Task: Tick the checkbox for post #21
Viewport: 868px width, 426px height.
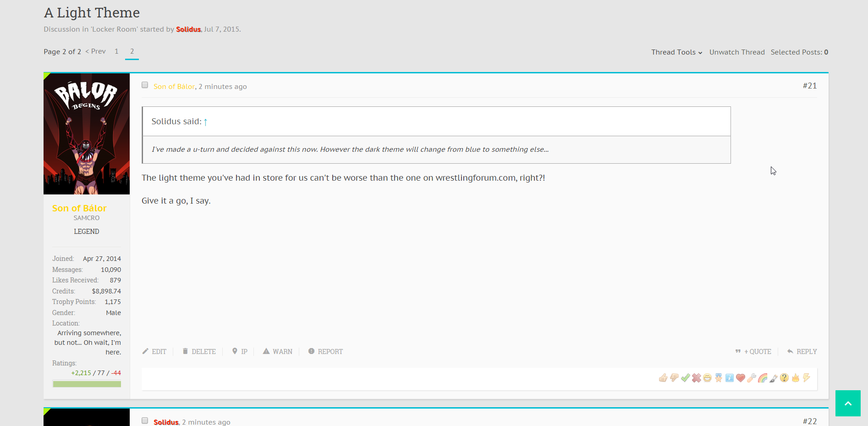Action: point(145,85)
